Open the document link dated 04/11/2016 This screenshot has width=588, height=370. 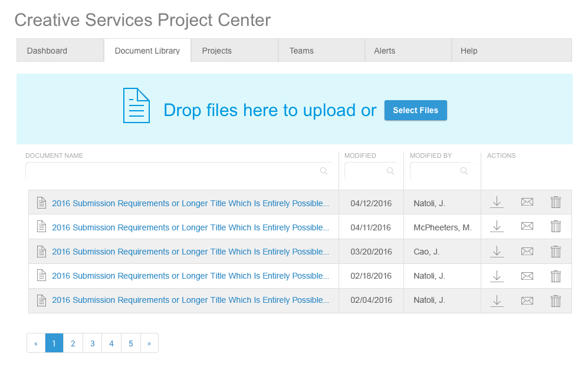(x=190, y=227)
